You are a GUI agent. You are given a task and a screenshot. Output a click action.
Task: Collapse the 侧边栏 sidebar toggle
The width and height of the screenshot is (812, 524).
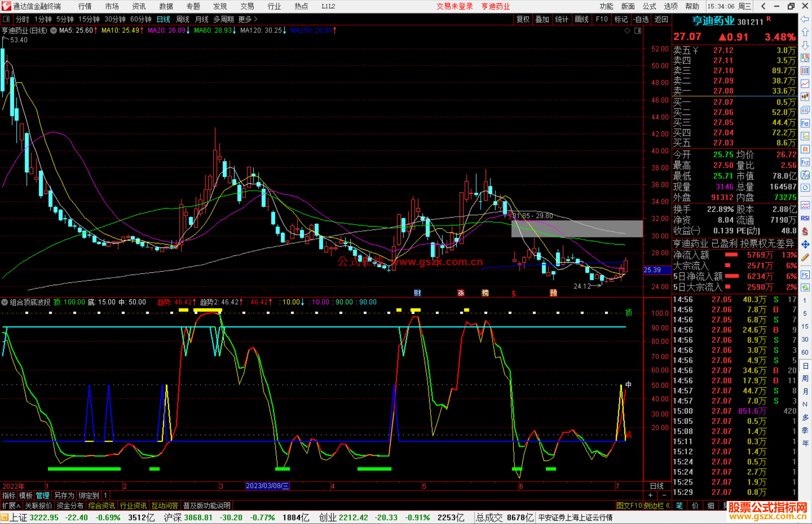coord(657,506)
